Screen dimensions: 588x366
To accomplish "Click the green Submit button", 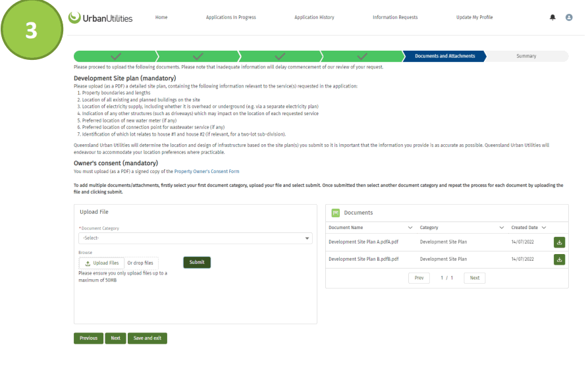I will click(197, 263).
